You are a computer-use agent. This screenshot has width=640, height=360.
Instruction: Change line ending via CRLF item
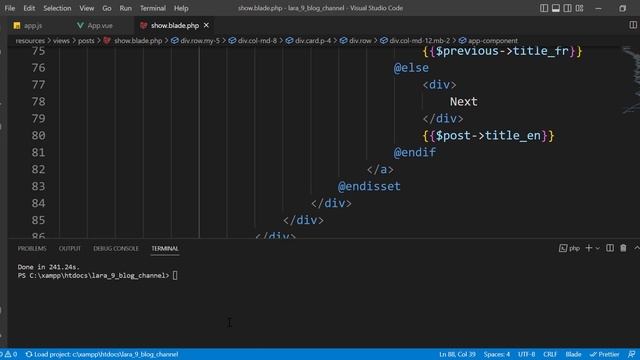point(550,354)
